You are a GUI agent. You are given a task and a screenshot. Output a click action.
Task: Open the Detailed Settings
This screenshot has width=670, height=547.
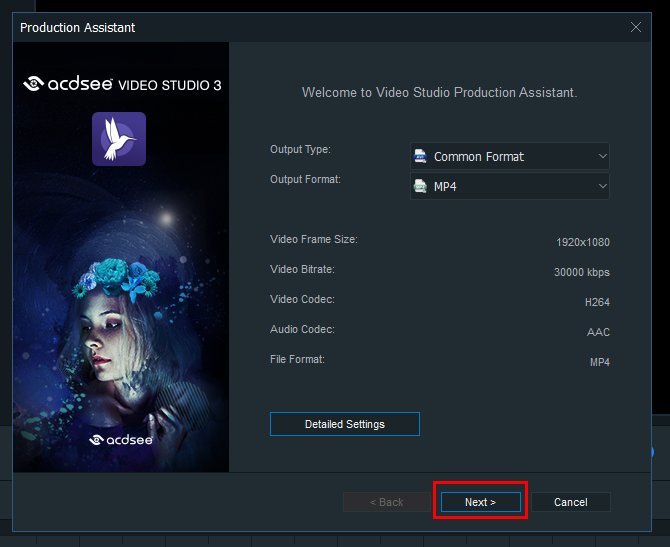pos(344,424)
